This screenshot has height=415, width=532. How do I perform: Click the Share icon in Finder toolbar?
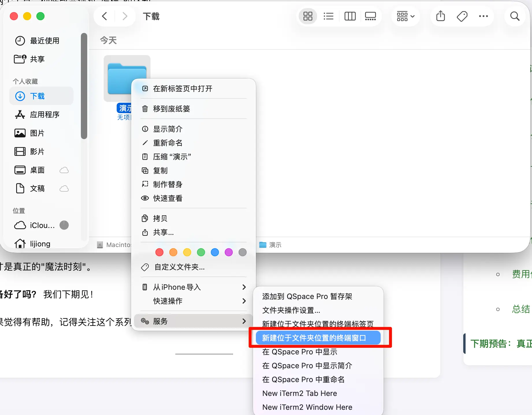point(440,16)
